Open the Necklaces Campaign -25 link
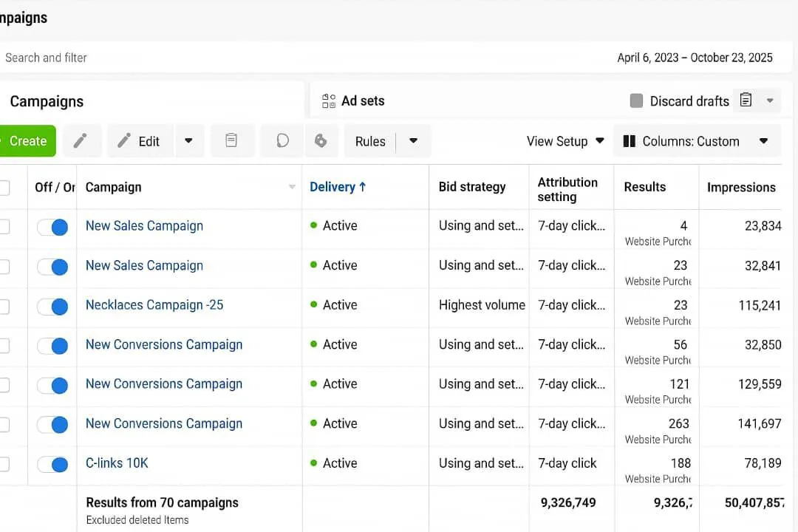This screenshot has width=798, height=532. [154, 304]
